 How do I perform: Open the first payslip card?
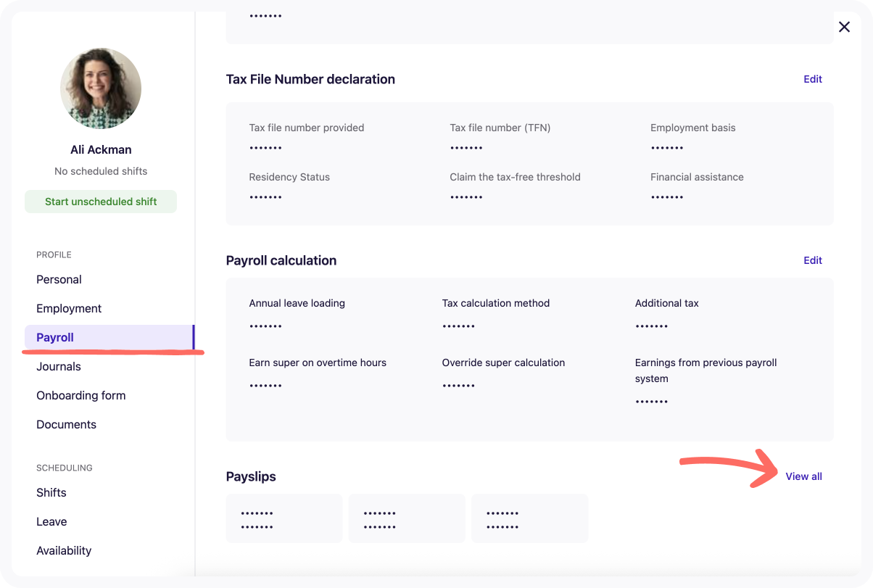[x=284, y=518]
